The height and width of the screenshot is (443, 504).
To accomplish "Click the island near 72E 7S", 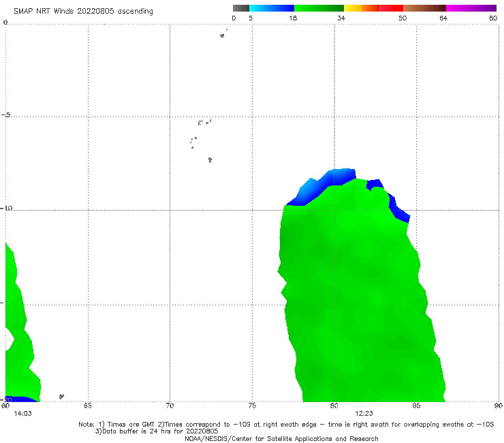I will point(210,160).
